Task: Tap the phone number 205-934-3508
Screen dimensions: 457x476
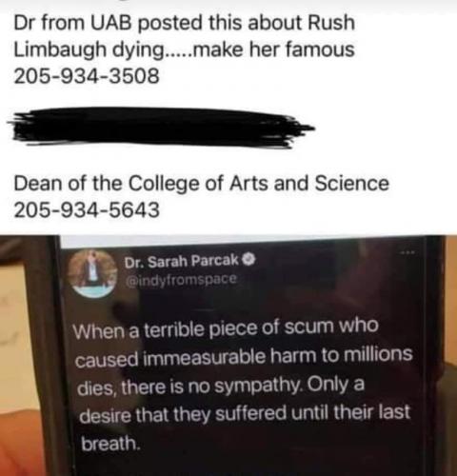Action: tap(87, 76)
